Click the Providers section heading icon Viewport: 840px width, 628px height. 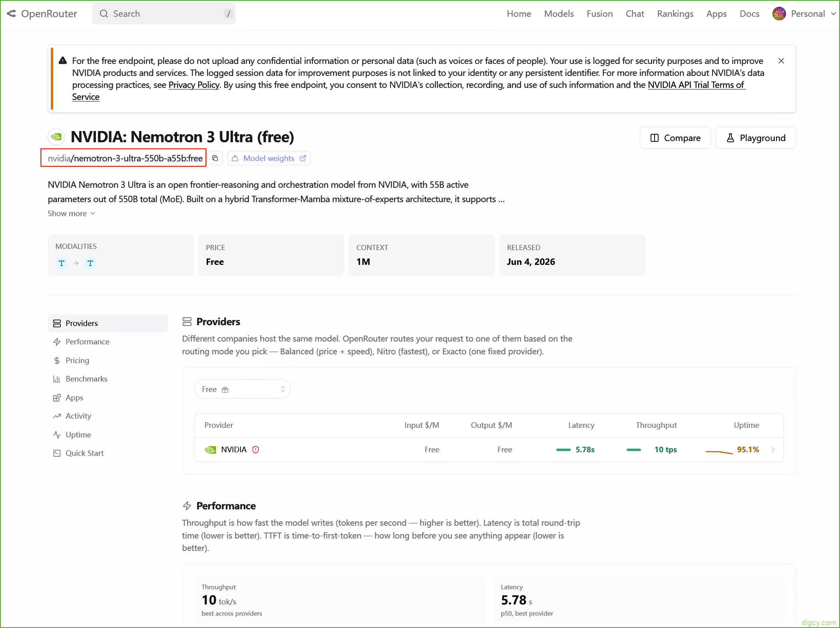click(187, 322)
